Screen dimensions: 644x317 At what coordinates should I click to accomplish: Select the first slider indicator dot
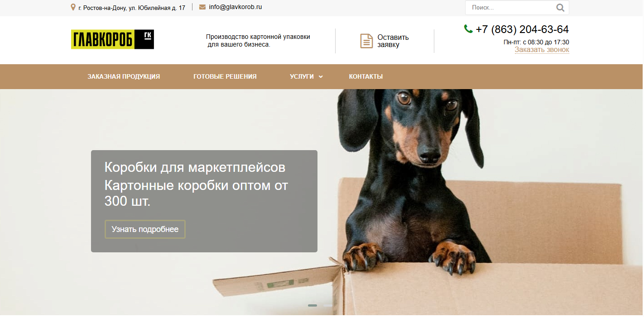(x=312, y=306)
